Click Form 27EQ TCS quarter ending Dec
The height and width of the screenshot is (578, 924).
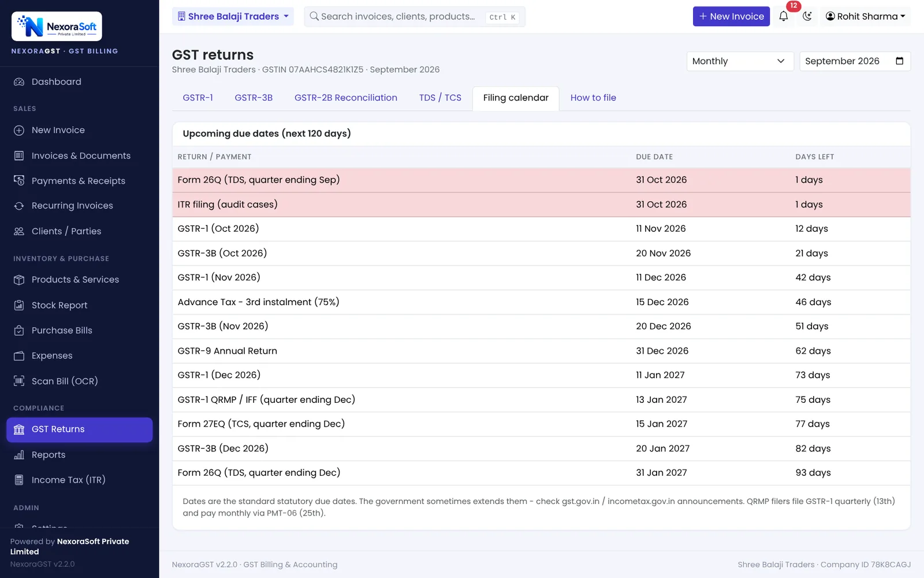[541, 424]
